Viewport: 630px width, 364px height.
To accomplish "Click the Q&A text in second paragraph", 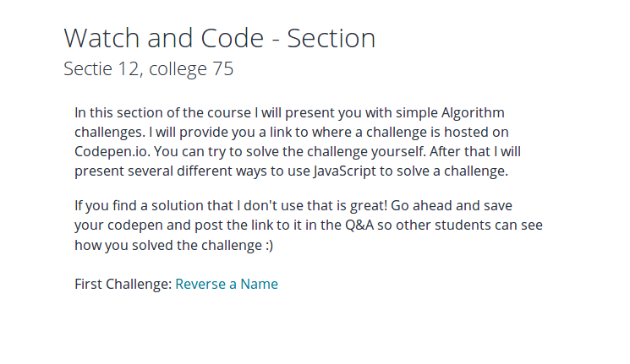I will tap(359, 225).
